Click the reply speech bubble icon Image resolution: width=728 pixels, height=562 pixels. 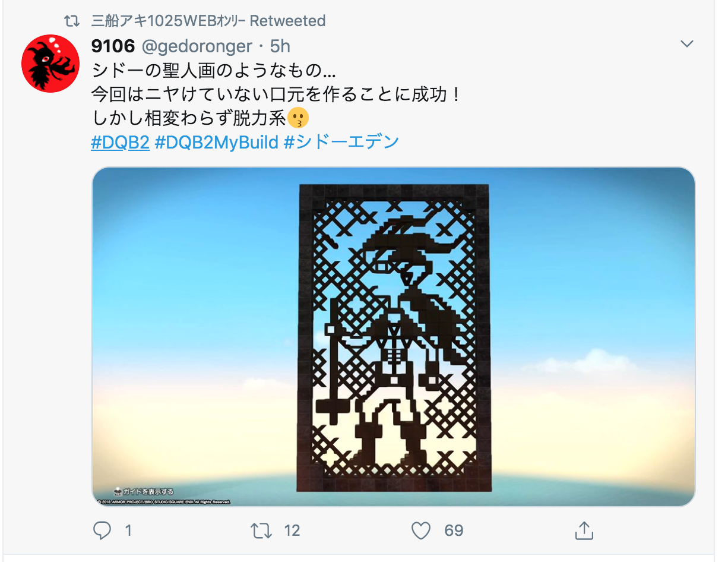(102, 531)
